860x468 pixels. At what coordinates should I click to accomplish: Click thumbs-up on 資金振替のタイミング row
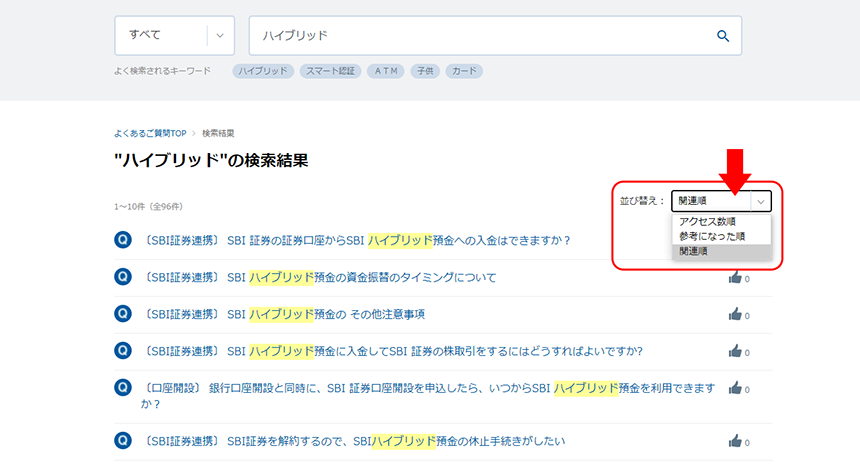tap(735, 278)
